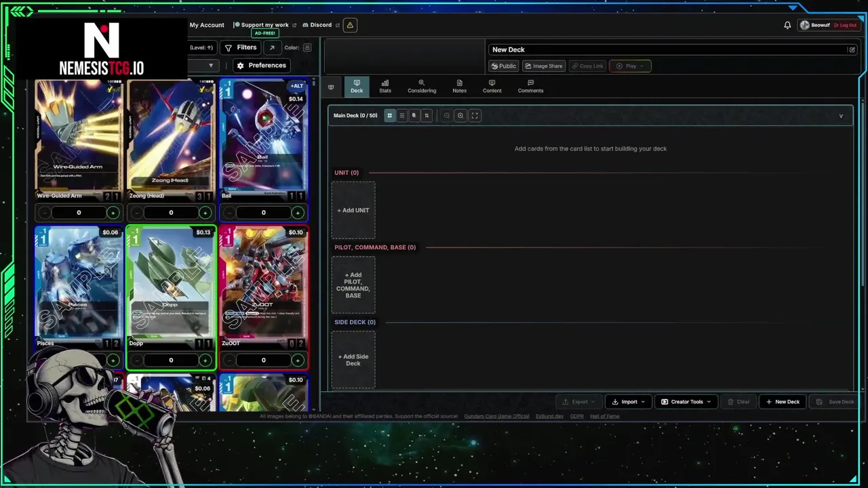Image resolution: width=868 pixels, height=488 pixels.
Task: Click + Add Pilot, Command, Base placeholder
Action: (x=353, y=285)
